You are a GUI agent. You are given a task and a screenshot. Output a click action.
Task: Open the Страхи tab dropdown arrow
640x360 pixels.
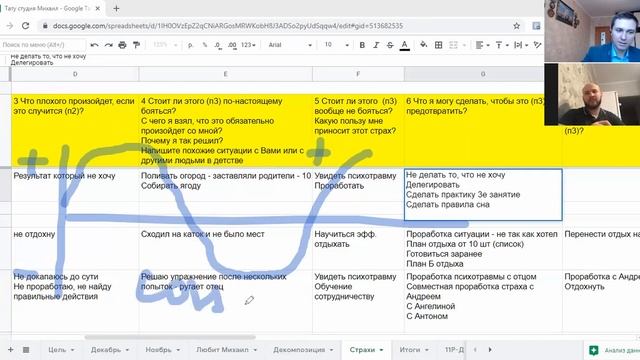coord(381,350)
